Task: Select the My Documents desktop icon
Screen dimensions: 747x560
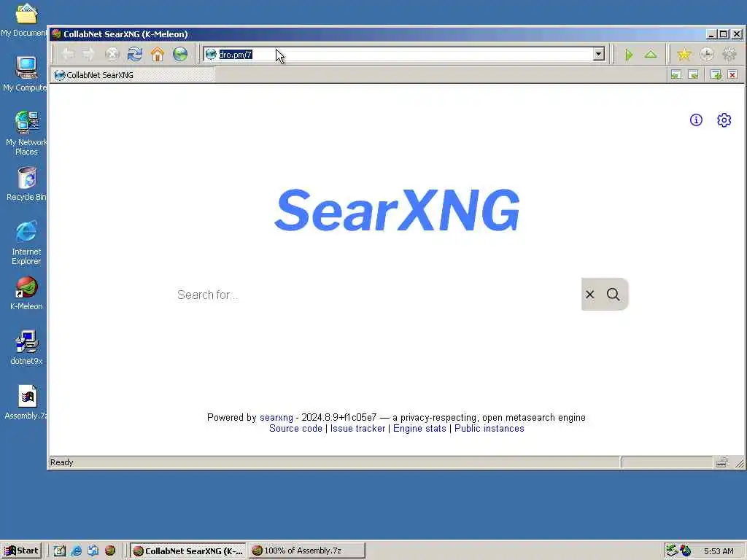Action: 25,20
